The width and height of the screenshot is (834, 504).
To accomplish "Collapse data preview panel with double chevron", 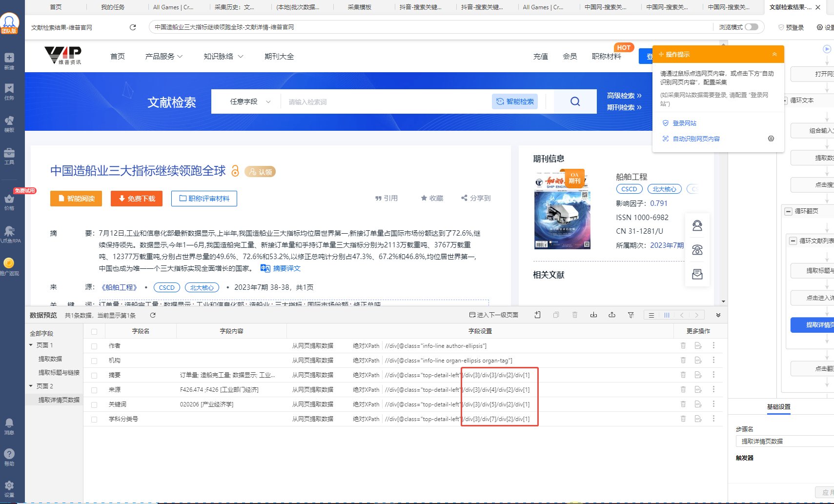I will coord(718,315).
